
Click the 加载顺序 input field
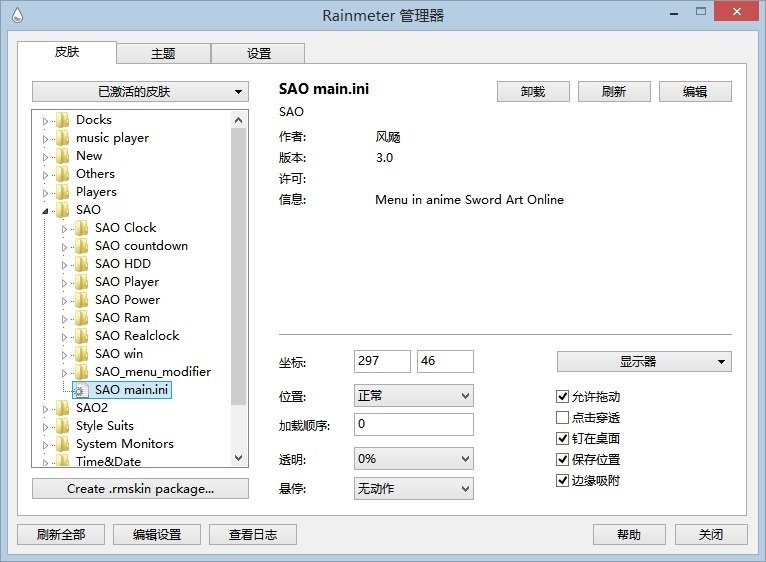pyautogui.click(x=413, y=424)
